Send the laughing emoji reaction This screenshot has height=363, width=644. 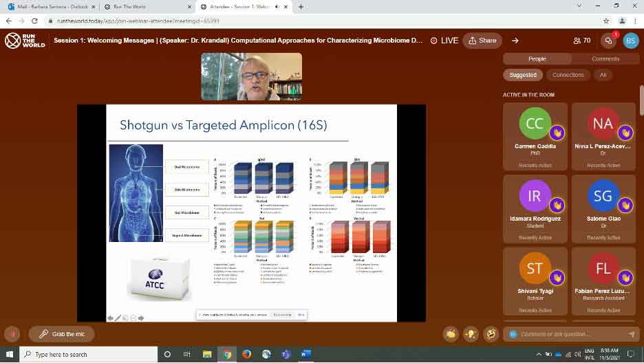point(491,334)
